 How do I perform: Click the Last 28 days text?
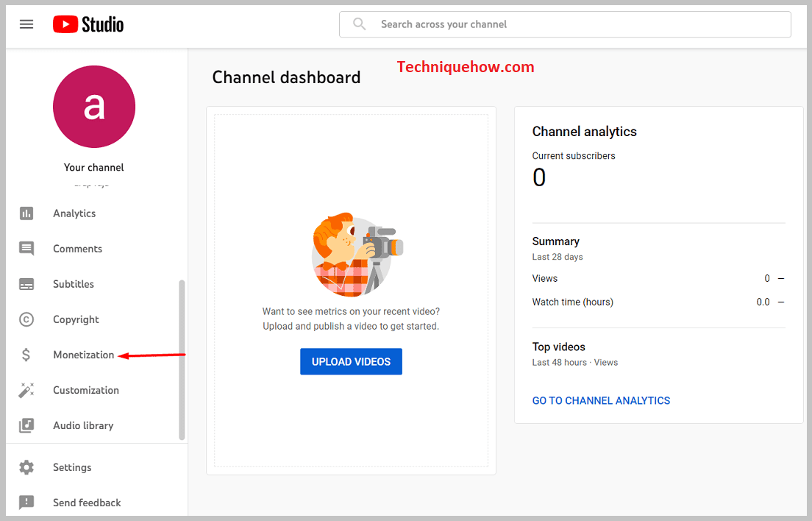click(x=558, y=257)
